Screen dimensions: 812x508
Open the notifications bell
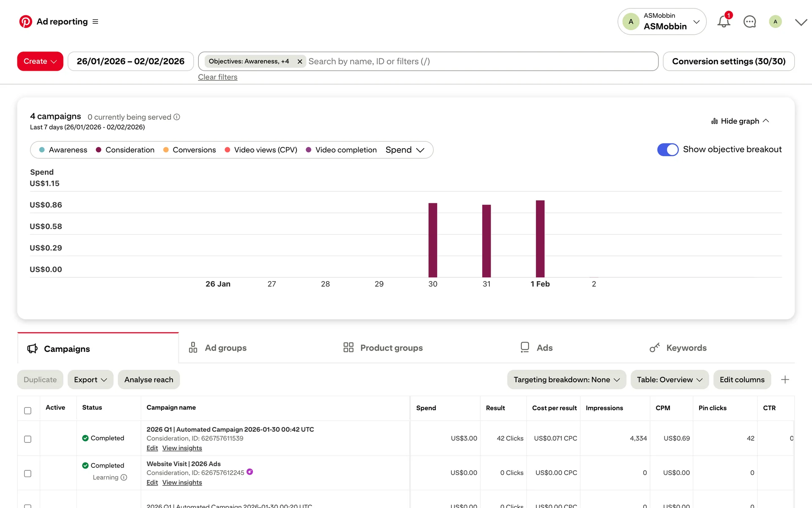pos(724,22)
